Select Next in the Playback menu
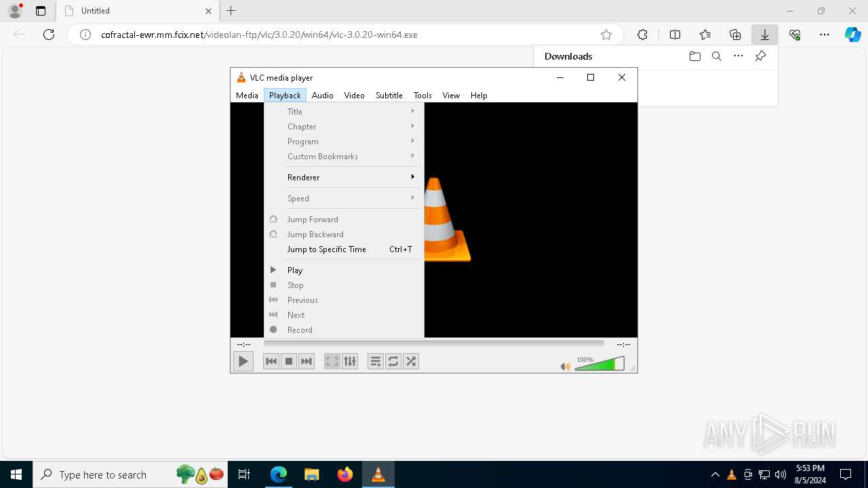This screenshot has height=488, width=868. click(344, 315)
